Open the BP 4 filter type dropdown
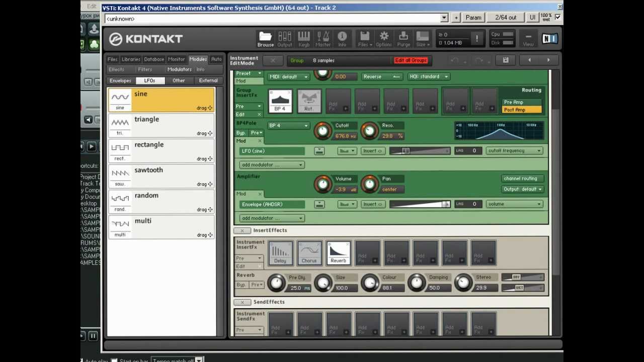644x362 pixels. pyautogui.click(x=288, y=126)
